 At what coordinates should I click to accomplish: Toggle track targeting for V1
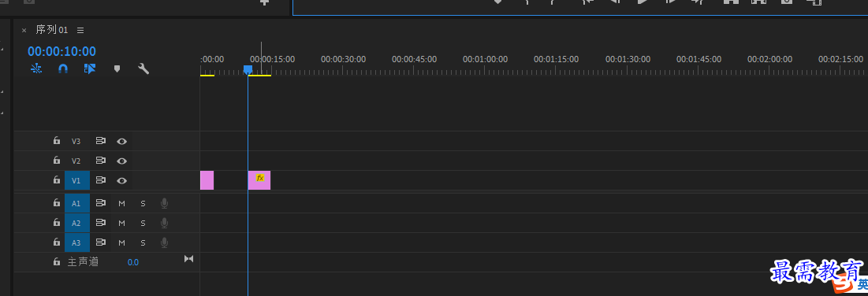pos(77,180)
